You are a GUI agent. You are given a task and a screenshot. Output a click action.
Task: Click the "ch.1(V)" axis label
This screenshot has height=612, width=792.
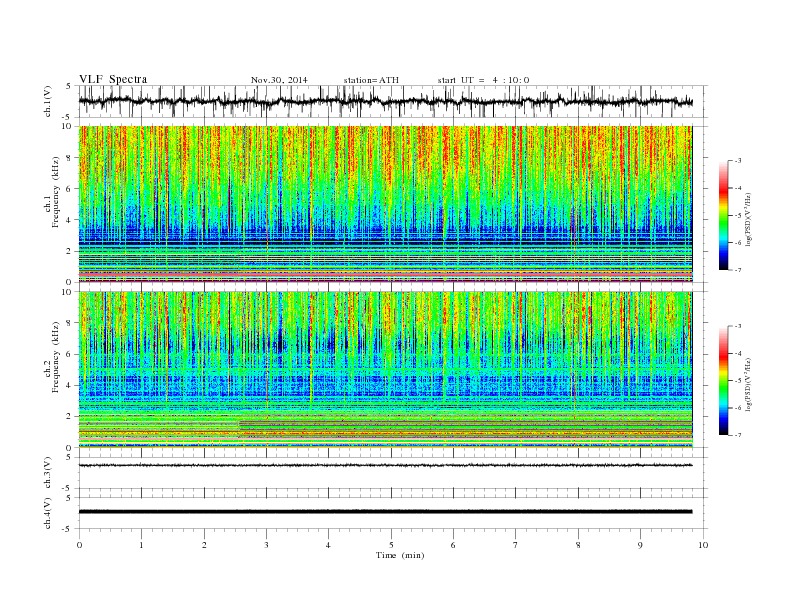coord(48,102)
